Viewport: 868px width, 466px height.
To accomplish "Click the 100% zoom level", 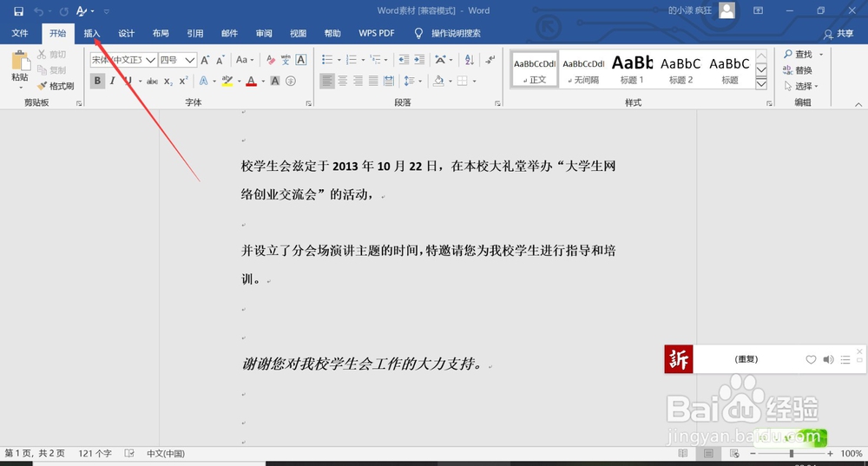I will 852,453.
